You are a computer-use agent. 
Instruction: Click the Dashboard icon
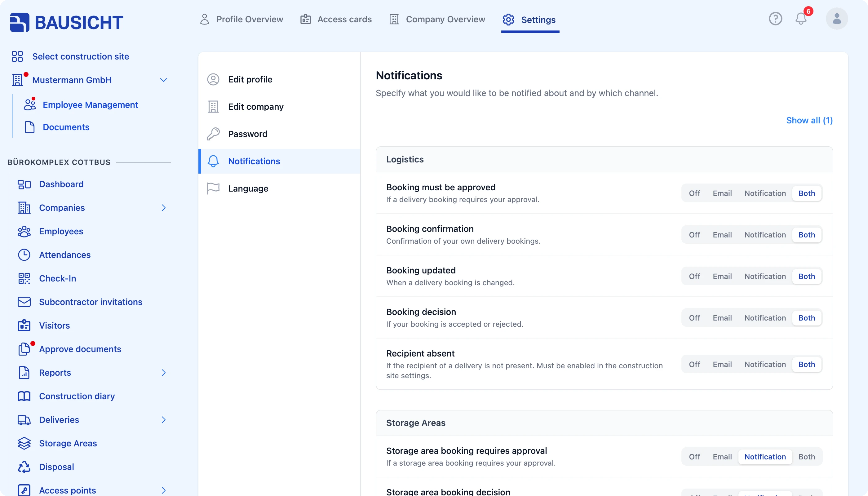(x=24, y=184)
